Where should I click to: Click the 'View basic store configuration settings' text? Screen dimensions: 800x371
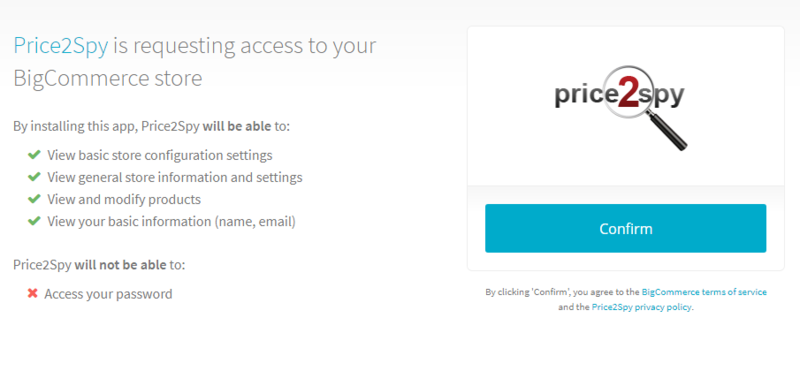pos(160,155)
